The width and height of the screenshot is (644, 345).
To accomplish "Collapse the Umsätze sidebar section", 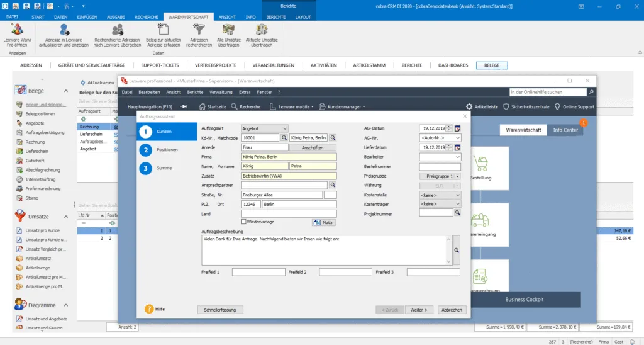I will (x=65, y=217).
